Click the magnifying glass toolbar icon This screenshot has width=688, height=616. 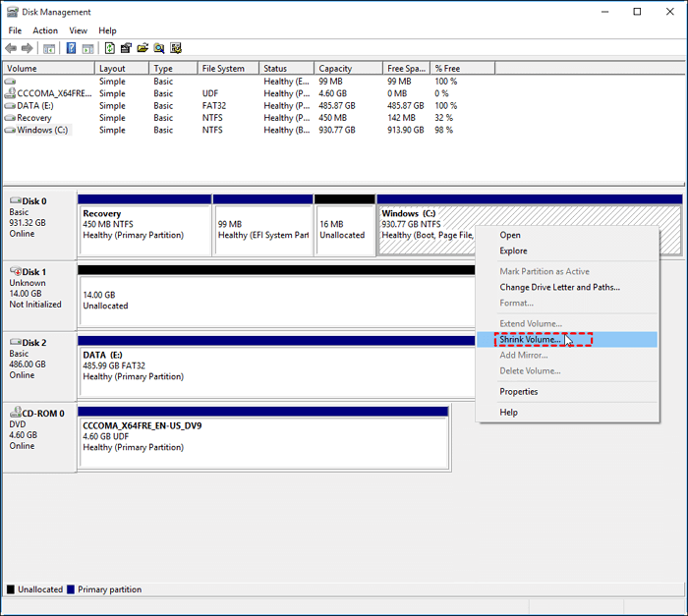coord(159,47)
